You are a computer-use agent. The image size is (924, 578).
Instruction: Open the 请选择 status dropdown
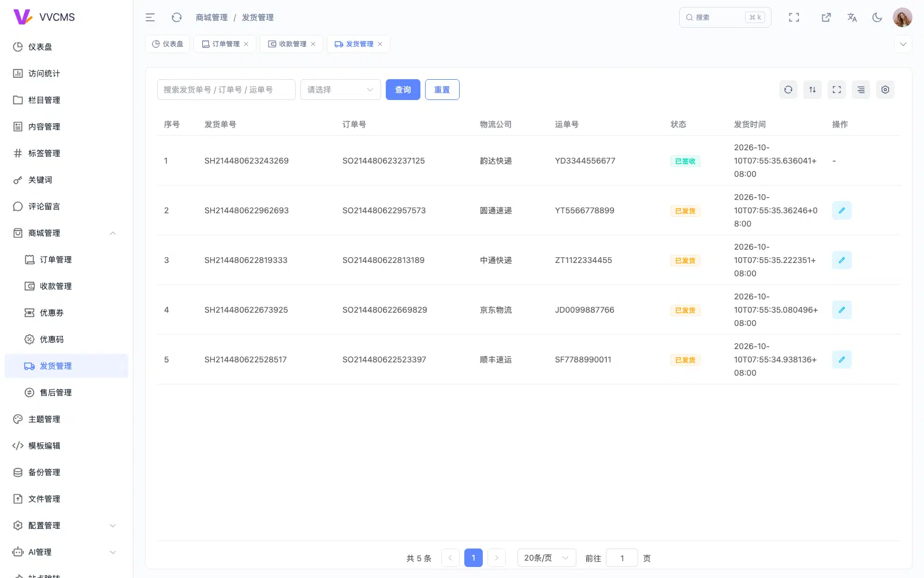coord(341,90)
